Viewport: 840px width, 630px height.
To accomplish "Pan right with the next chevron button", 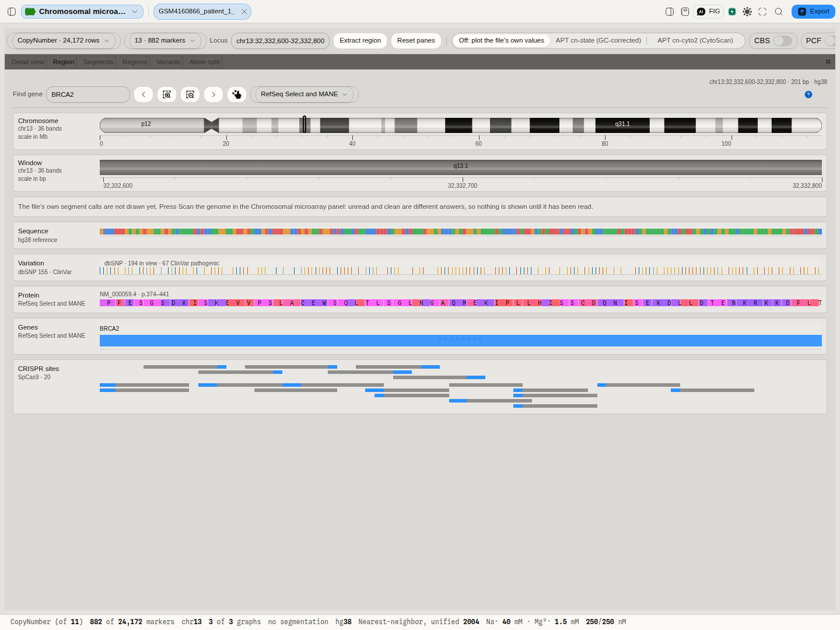I will (x=213, y=94).
